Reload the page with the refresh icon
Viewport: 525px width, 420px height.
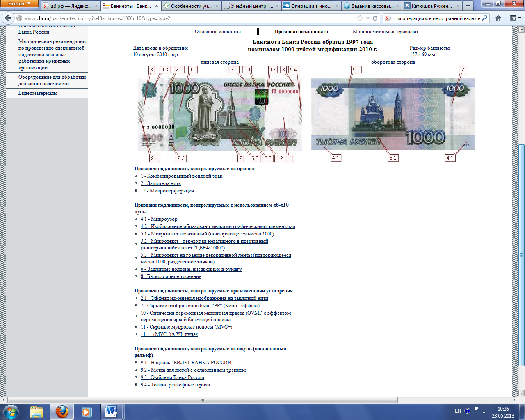click(375, 18)
